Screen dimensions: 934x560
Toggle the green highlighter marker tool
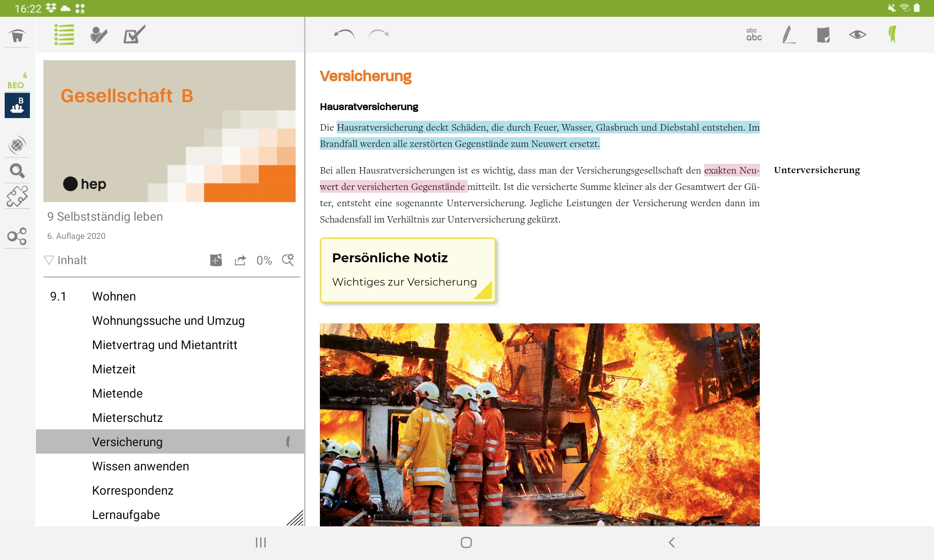[x=892, y=35]
